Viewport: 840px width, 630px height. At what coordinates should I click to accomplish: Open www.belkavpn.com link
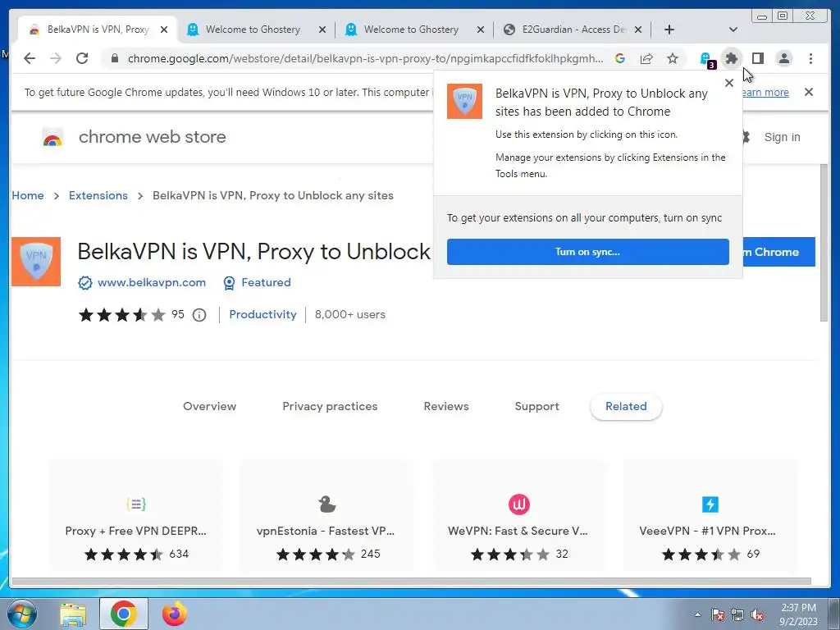click(x=152, y=282)
